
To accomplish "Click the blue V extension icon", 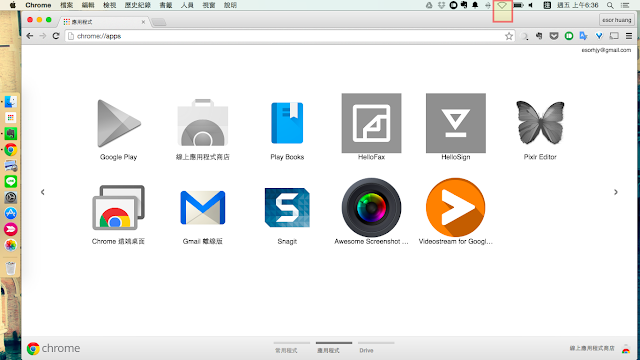I will point(599,36).
